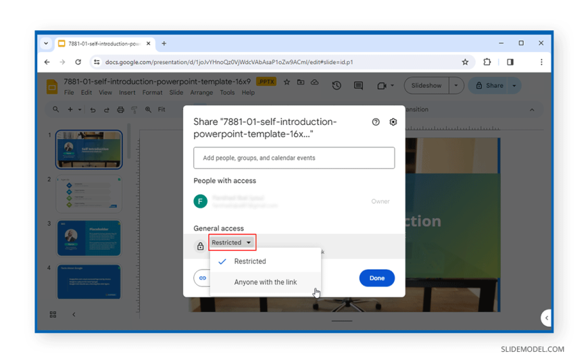588x364 pixels.
Task: Open the browser side panel icon
Action: tap(510, 62)
